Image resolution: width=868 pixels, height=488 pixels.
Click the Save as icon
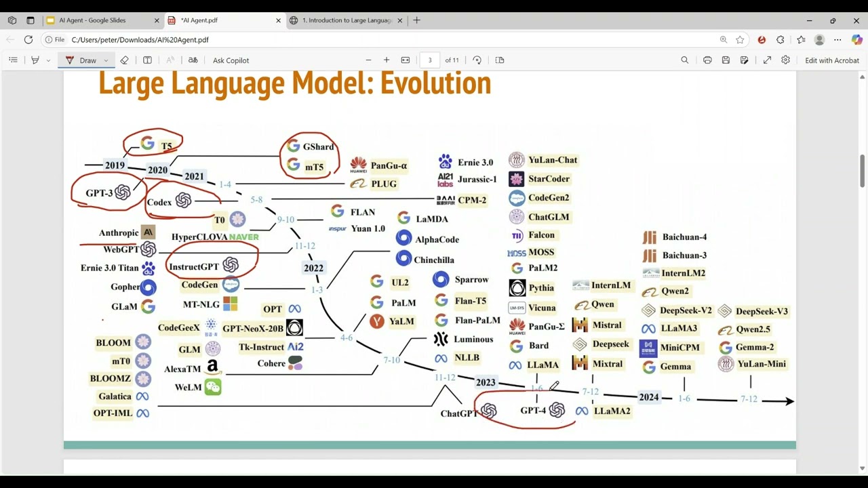click(x=745, y=60)
